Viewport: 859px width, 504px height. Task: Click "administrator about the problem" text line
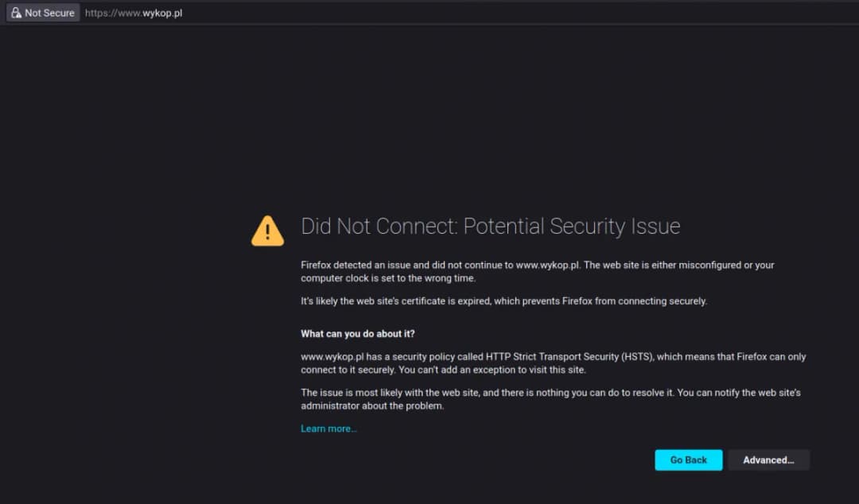(x=371, y=405)
